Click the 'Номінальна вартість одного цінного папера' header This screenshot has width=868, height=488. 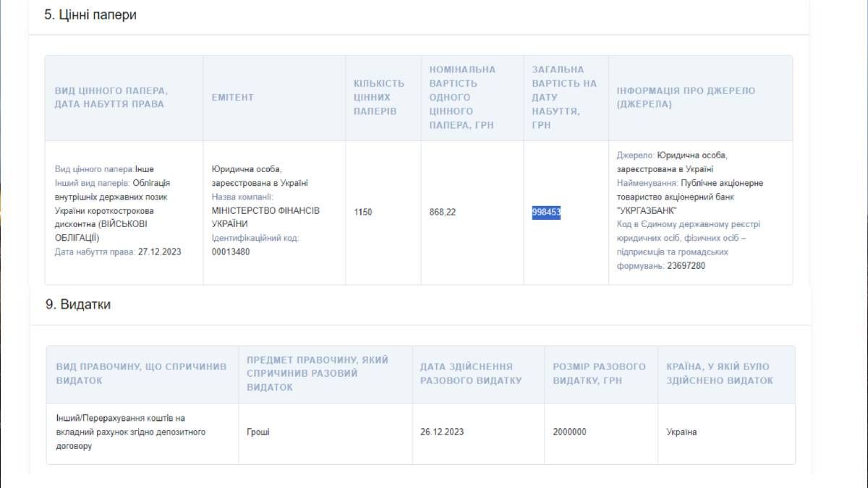pos(462,98)
